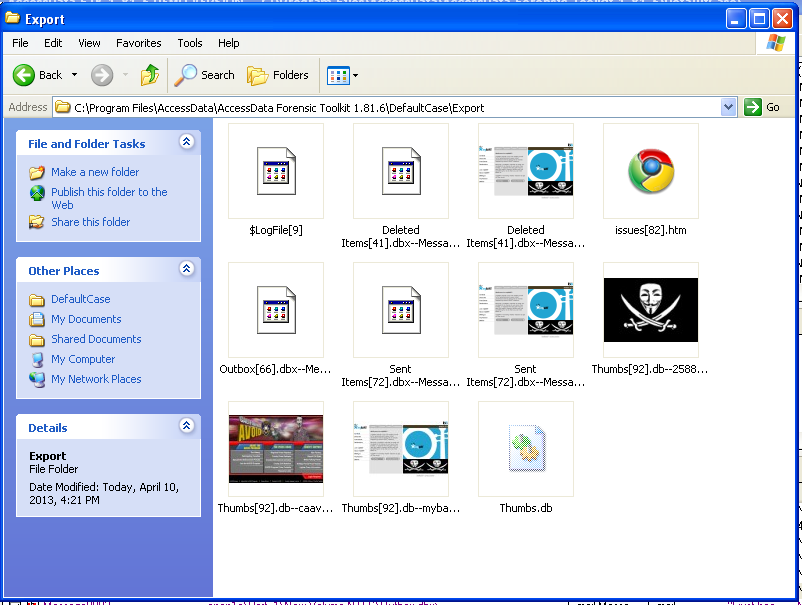Open the Back button history dropdown arrow

(x=75, y=75)
